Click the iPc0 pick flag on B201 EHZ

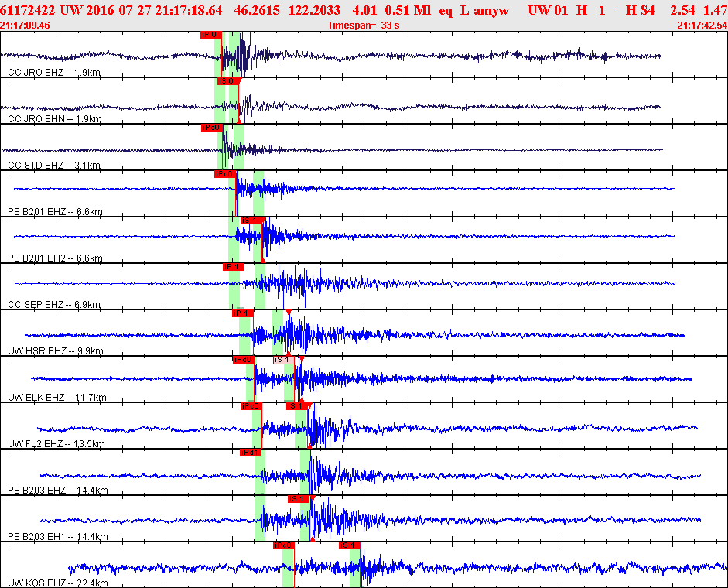pyautogui.click(x=224, y=174)
